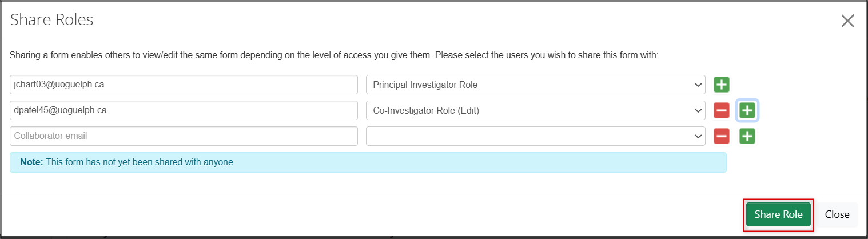Screen dimensions: 868x239
Task: Remove the dpatel45@uoguelph.ca collaborator row
Action: tap(722, 110)
